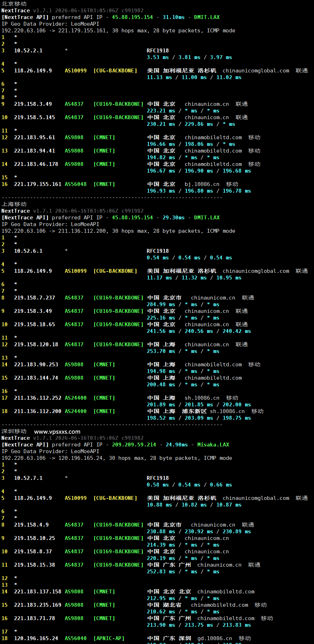
Task: Select the '24.90ms' API latency value
Action: point(177,444)
